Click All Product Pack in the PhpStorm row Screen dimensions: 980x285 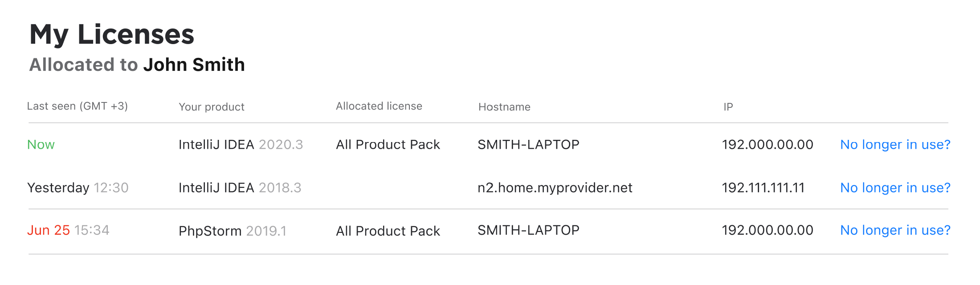(x=388, y=231)
